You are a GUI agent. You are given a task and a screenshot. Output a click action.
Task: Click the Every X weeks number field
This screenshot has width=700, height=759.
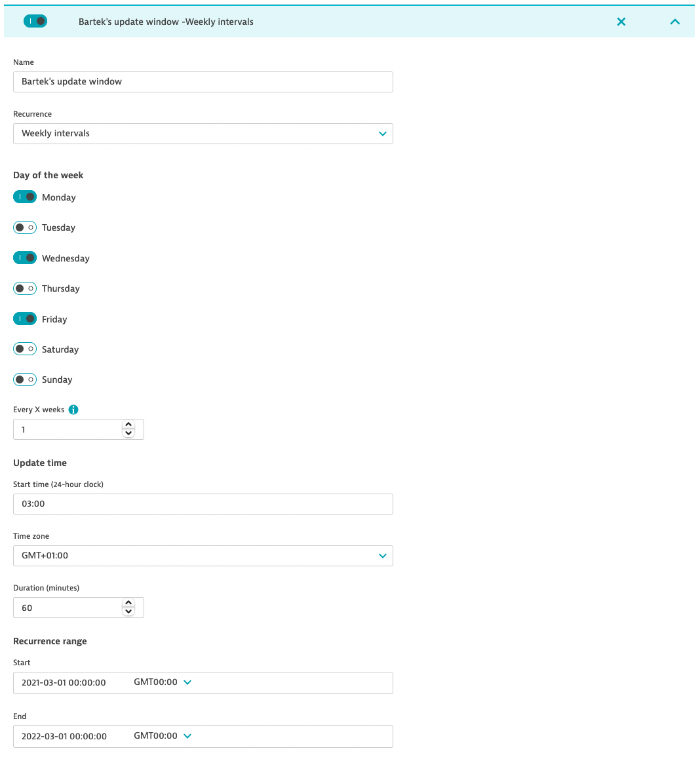79,429
